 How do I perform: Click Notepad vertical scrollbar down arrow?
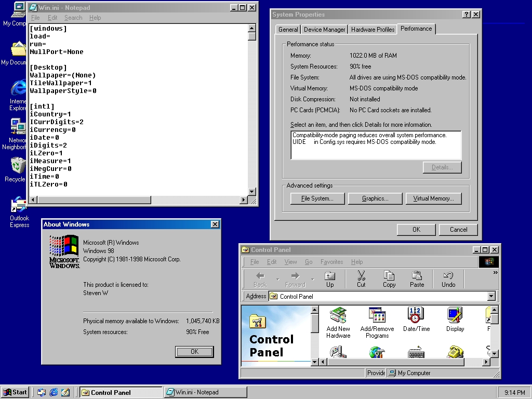click(252, 192)
